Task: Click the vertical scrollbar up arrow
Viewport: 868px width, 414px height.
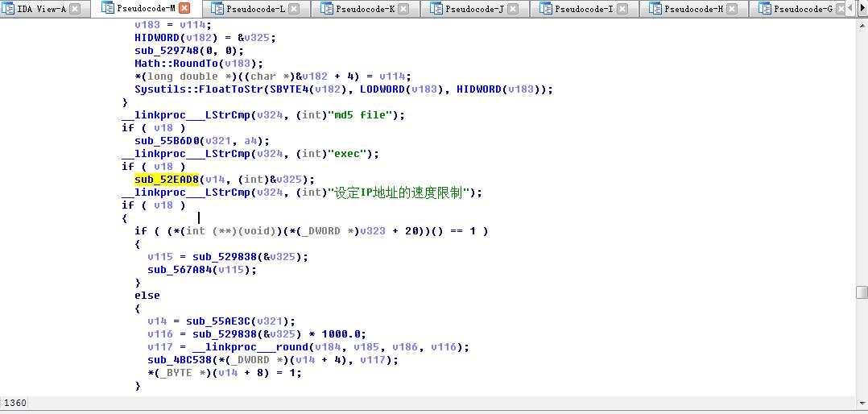Action: (862, 23)
